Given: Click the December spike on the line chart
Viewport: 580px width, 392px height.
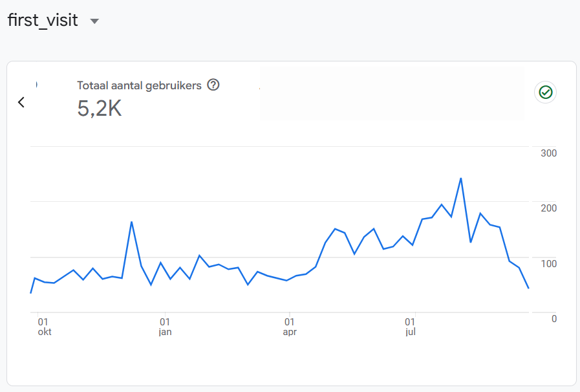Looking at the screenshot, I should click(x=131, y=222).
